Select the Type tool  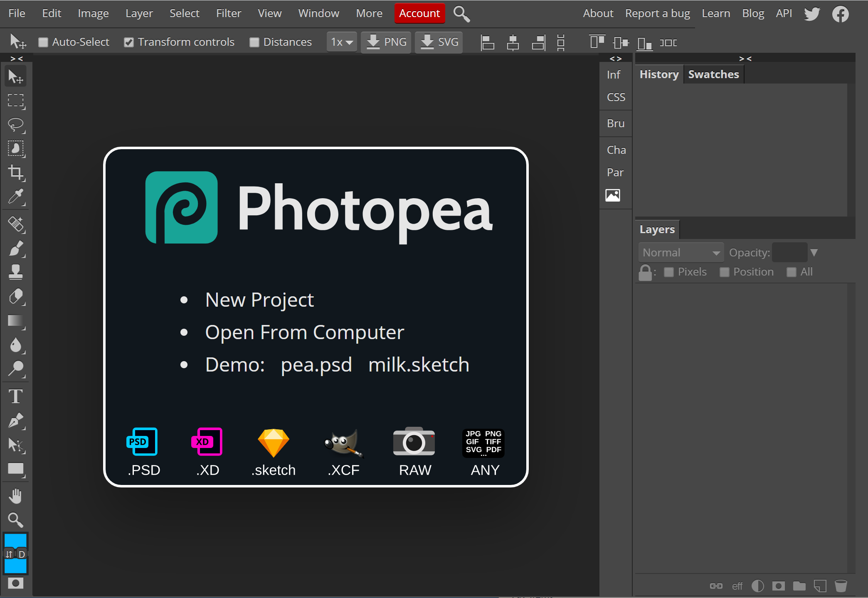[x=16, y=396]
